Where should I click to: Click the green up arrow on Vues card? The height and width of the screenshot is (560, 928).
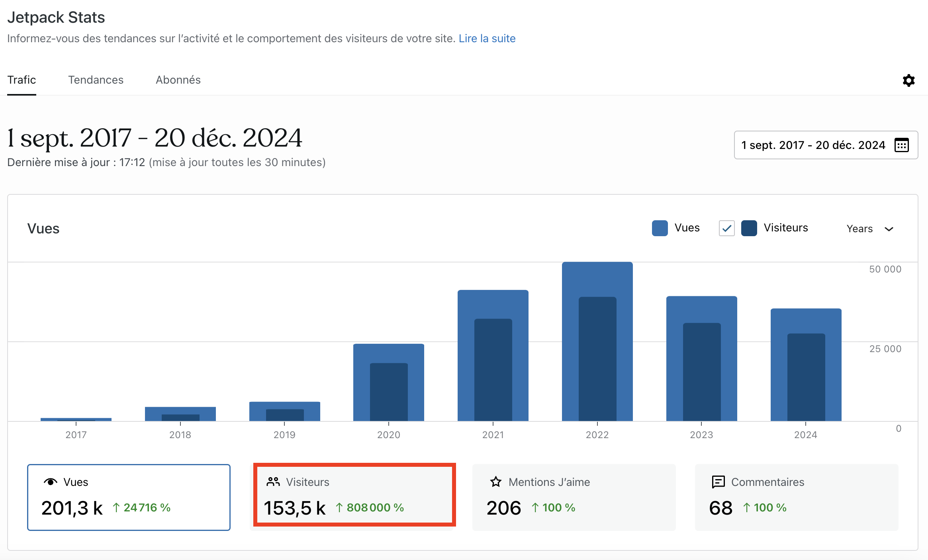[x=116, y=507]
